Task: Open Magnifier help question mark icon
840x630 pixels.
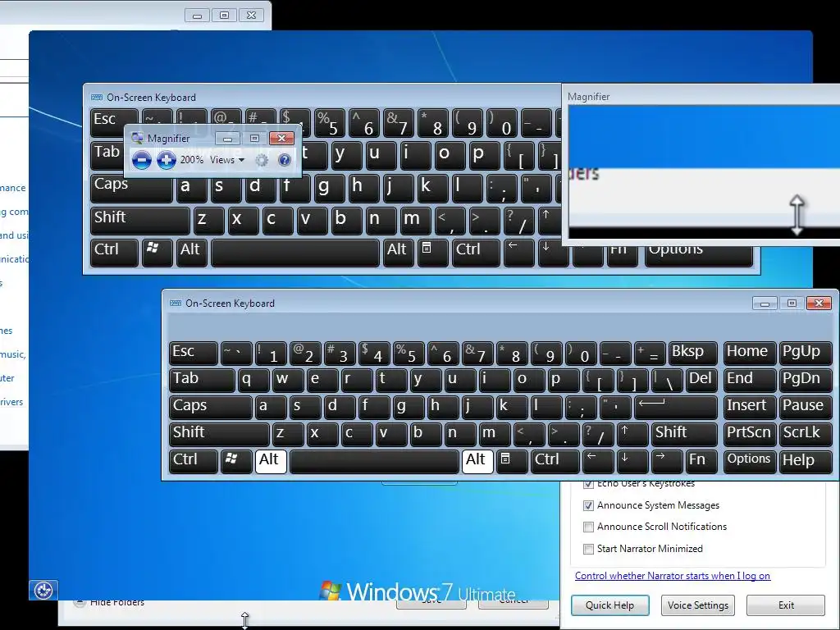Action: click(x=285, y=160)
